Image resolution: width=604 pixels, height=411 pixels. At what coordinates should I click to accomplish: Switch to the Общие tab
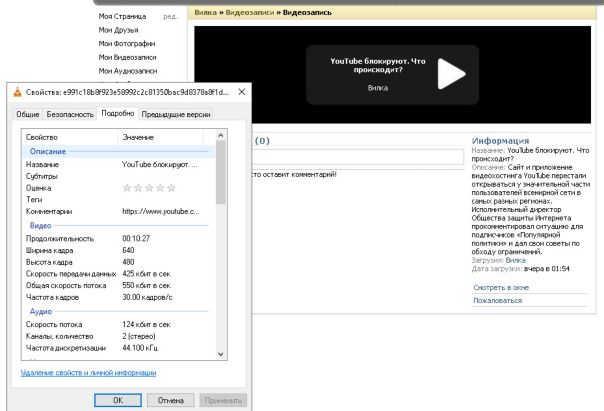[x=28, y=115]
